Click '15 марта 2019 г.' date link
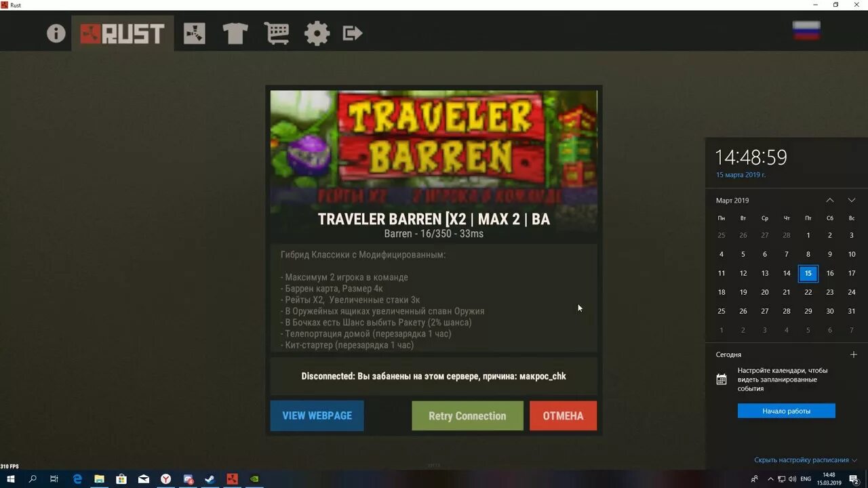Viewport: 868px width, 488px height. tap(741, 175)
